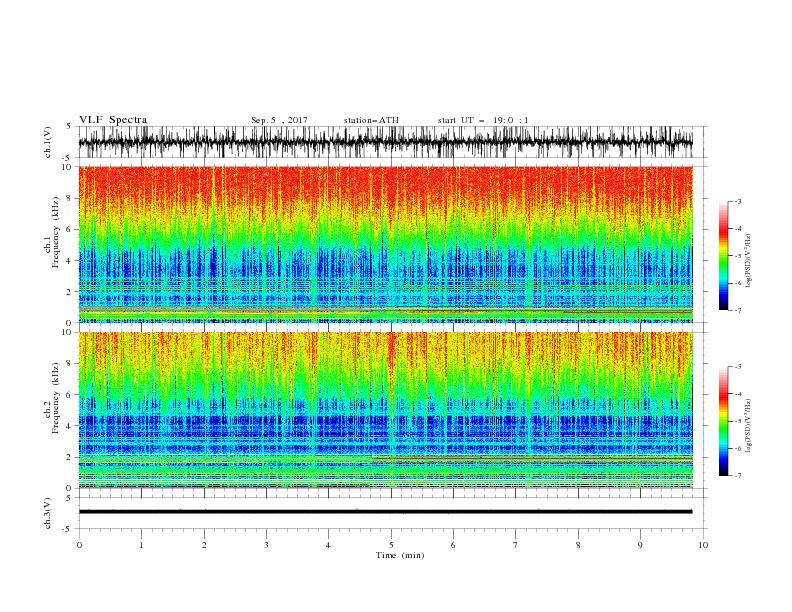Click upper color bar's 'log(PSD)(V²/Hz)' label

748,261
